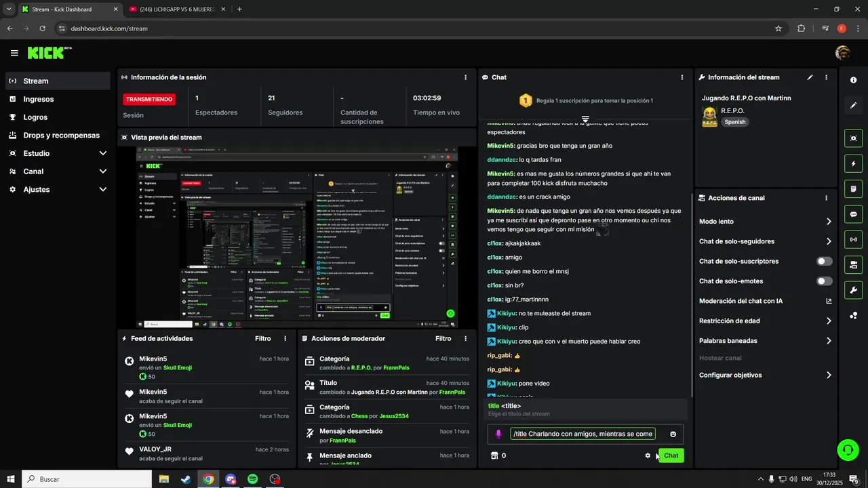Open Drops y recompensas page
Screen dimensions: 868x488
[x=57, y=135]
